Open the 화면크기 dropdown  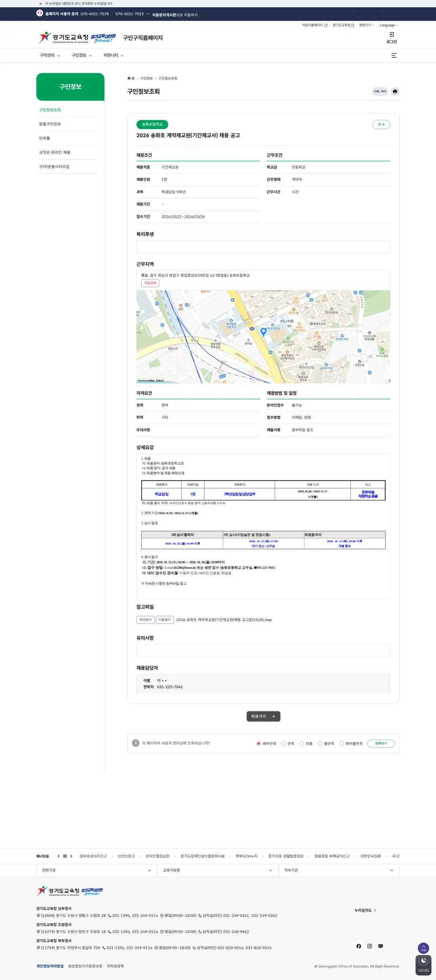pyautogui.click(x=367, y=25)
